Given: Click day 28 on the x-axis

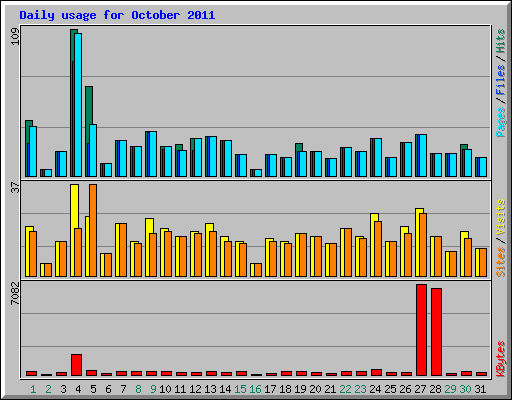Looking at the screenshot, I should coord(435,389).
